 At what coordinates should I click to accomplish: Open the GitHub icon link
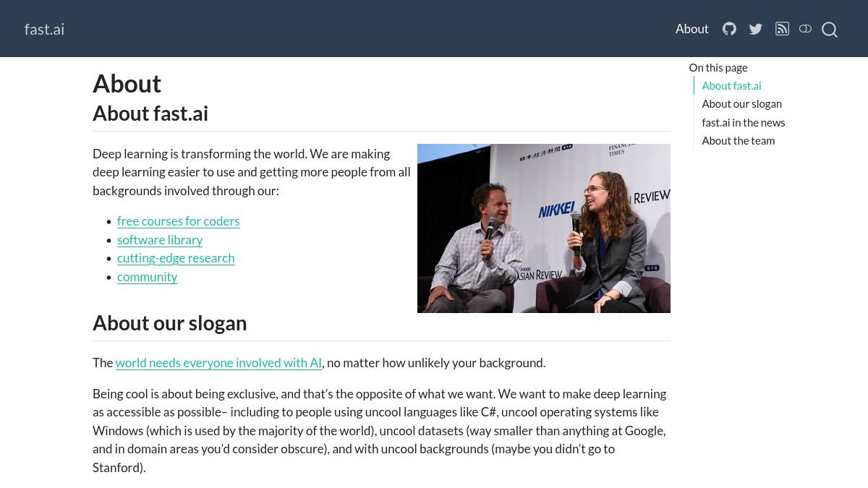(729, 29)
